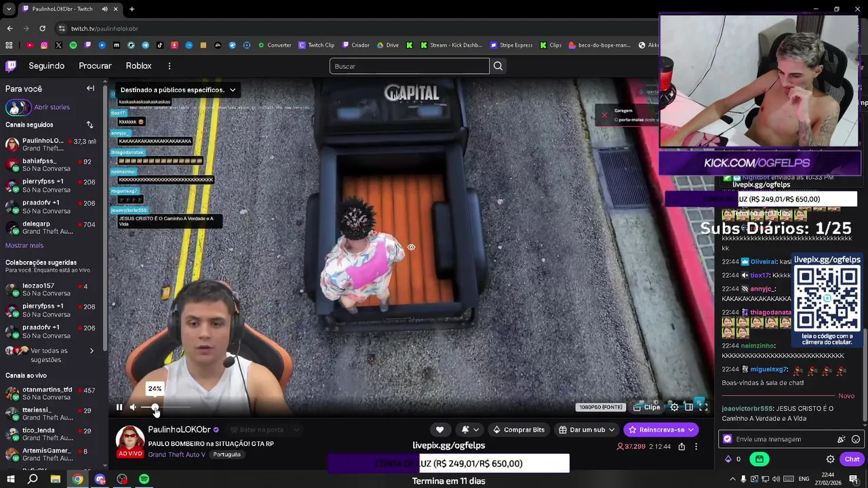Click the search magnifier button
Viewport: 868px width, 488px height.
coord(498,66)
